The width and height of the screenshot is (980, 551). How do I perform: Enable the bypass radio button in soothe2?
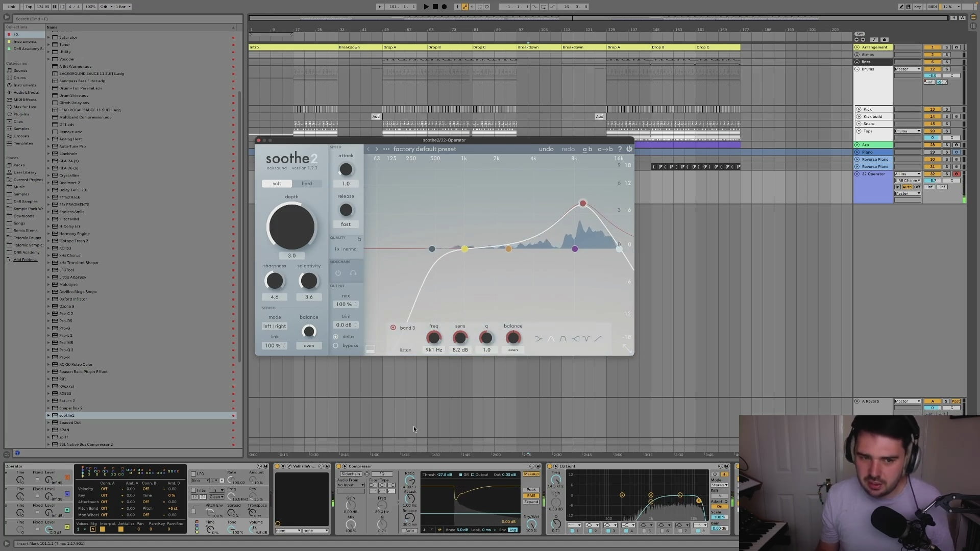(335, 346)
